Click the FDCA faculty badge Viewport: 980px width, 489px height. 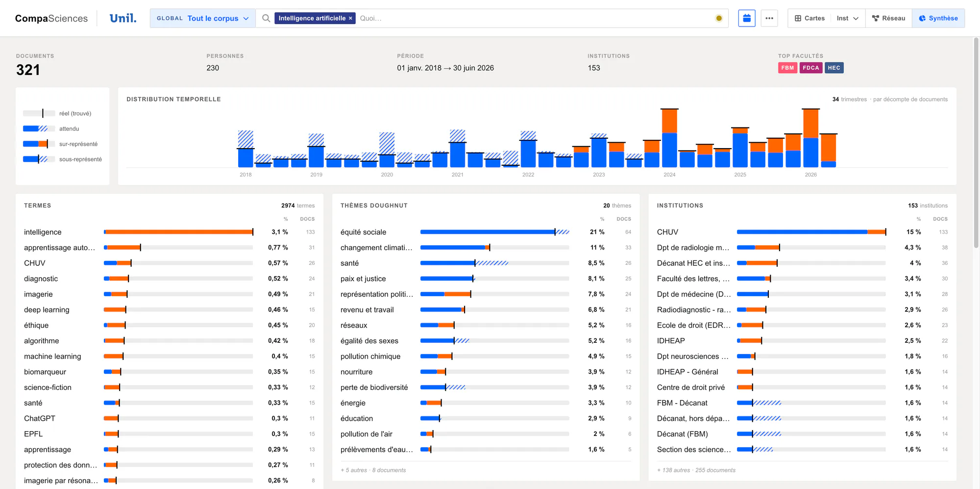pyautogui.click(x=811, y=68)
